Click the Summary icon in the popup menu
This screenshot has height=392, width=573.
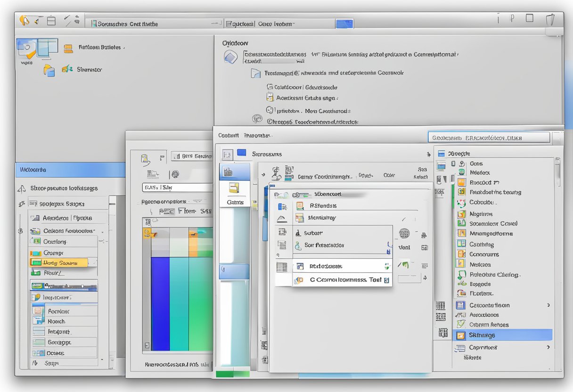(301, 218)
